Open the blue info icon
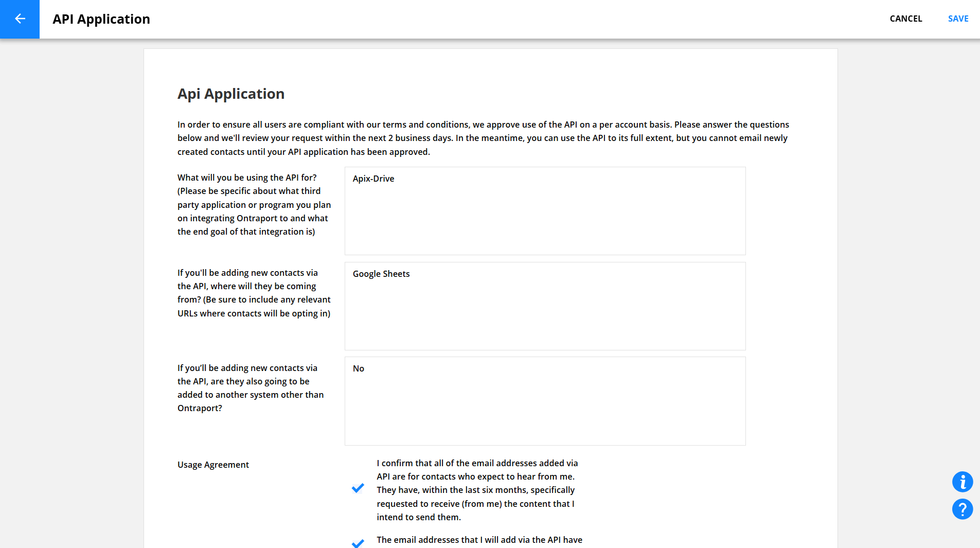This screenshot has width=980, height=548. [962, 482]
